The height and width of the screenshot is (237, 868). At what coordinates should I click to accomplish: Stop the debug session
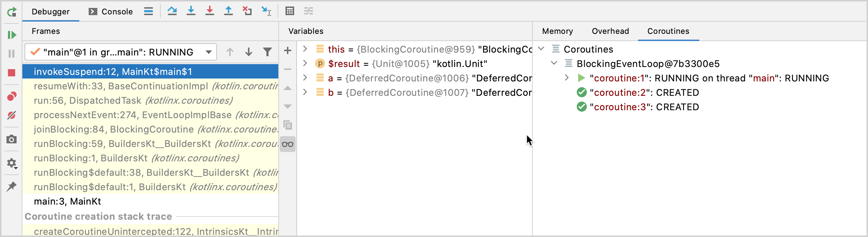12,73
